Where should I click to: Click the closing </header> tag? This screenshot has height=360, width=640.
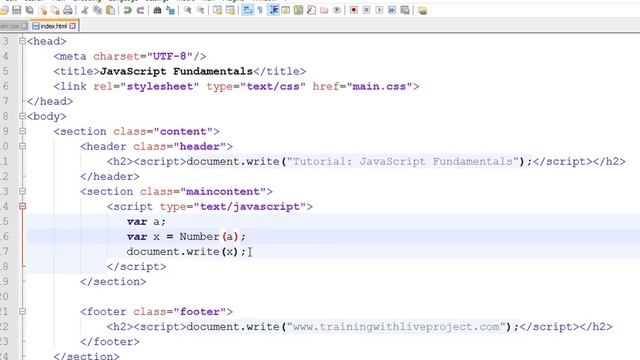(110, 177)
